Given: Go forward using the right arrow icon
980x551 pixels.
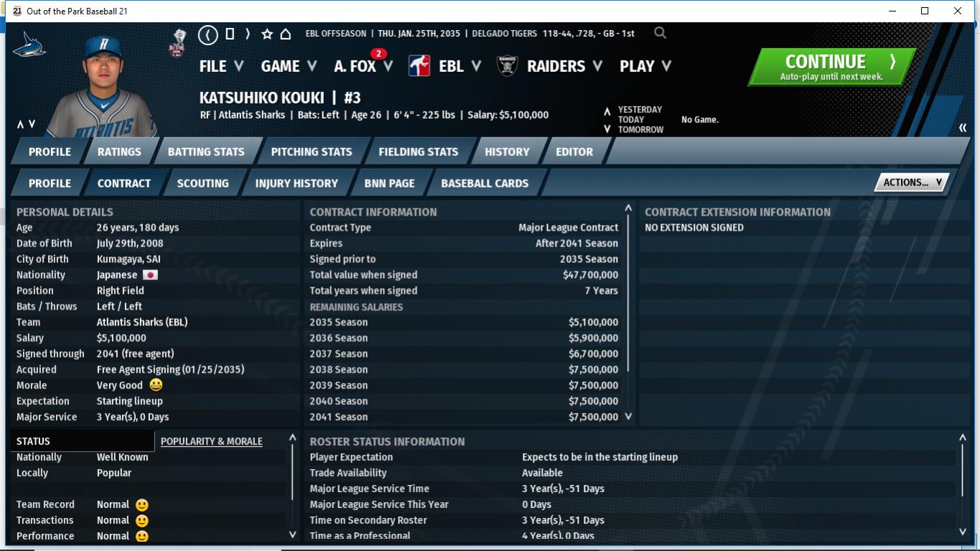Looking at the screenshot, I should (248, 34).
